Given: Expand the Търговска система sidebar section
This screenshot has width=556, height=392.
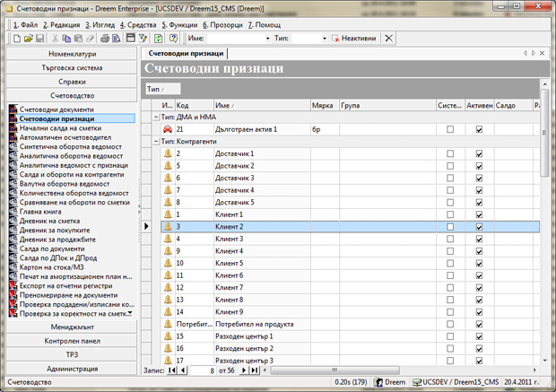Looking at the screenshot, I should 72,68.
